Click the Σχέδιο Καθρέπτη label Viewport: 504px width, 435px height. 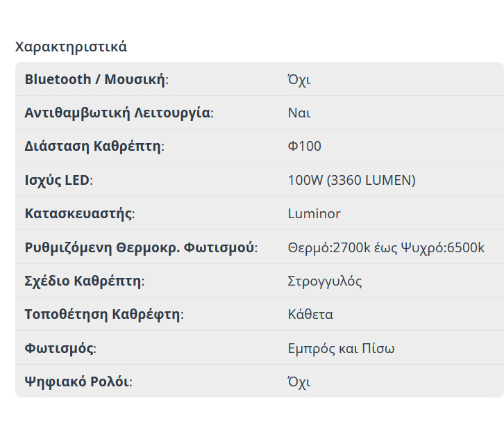[83, 281]
